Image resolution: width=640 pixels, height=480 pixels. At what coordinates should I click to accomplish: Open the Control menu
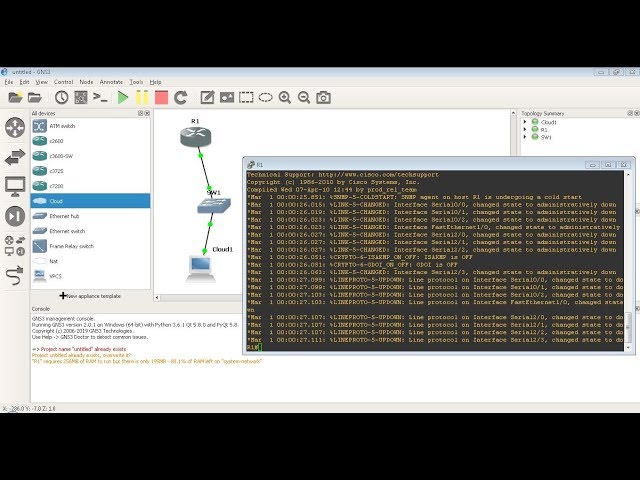[x=63, y=82]
